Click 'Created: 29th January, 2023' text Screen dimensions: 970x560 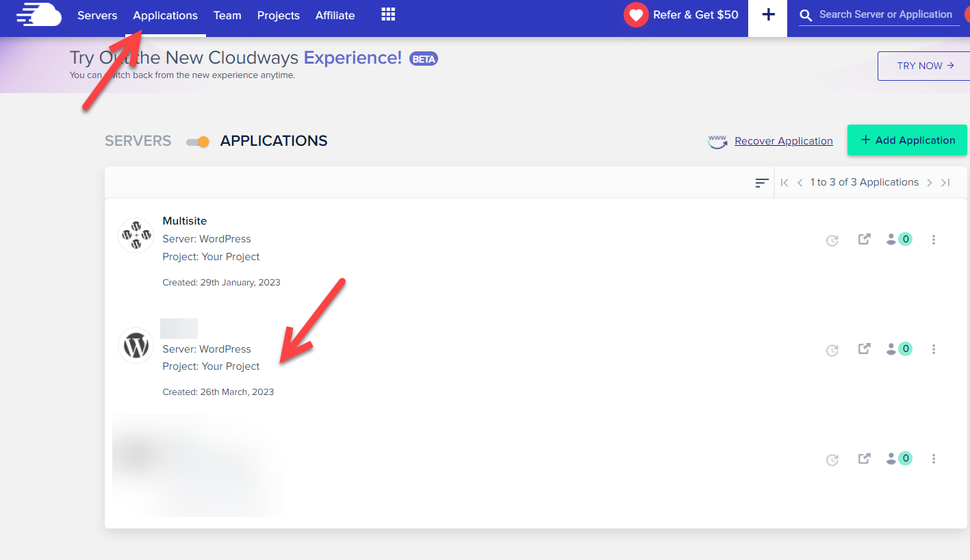[221, 282]
